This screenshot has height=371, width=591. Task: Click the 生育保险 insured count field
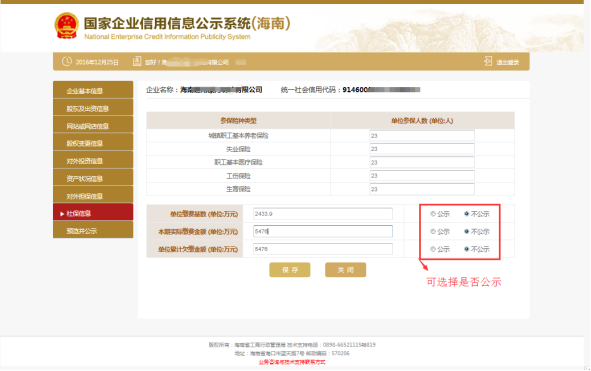422,189
